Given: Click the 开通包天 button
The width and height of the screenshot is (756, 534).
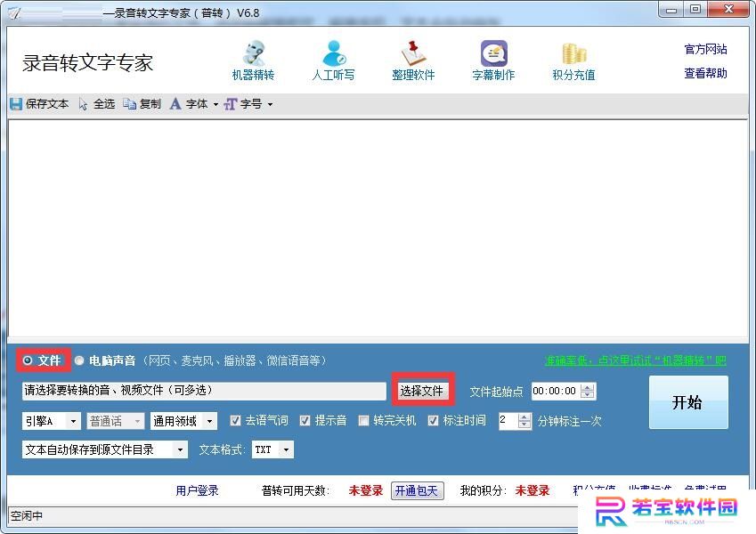Looking at the screenshot, I should (x=417, y=490).
